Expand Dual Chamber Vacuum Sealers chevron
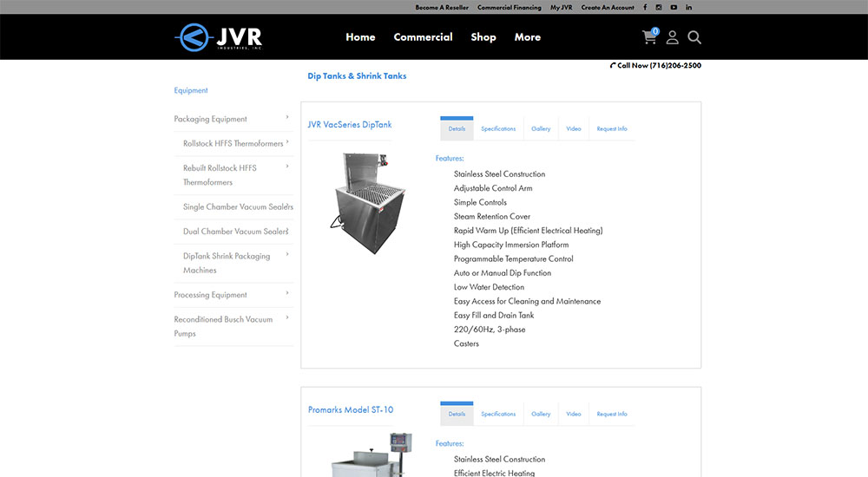This screenshot has width=868, height=477. (x=287, y=230)
